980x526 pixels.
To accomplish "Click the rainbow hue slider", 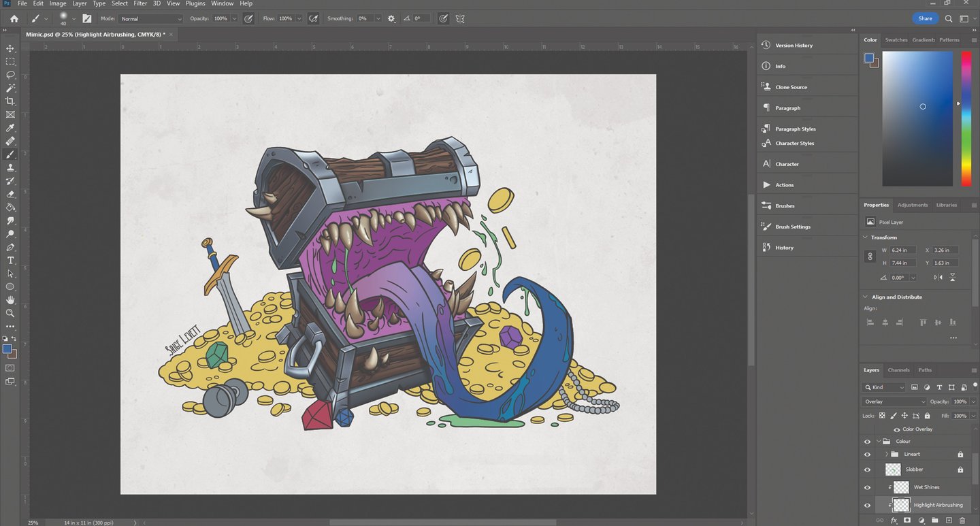I will tap(966, 118).
